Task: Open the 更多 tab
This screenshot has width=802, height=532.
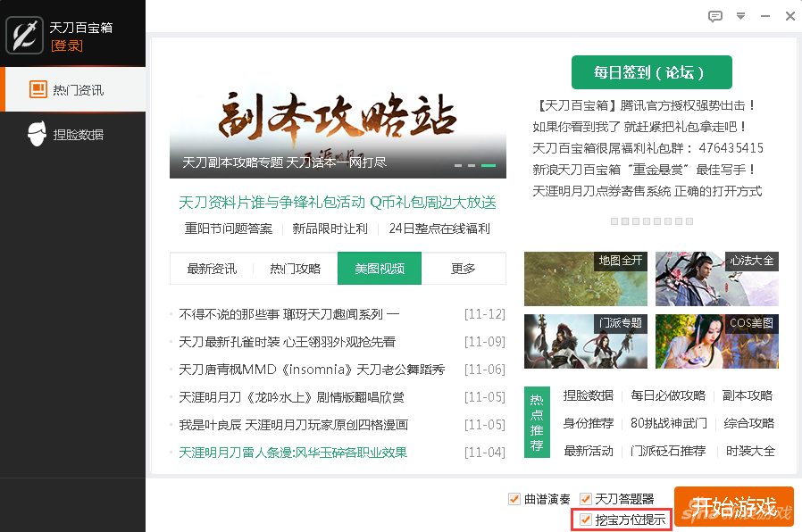Action: [464, 269]
